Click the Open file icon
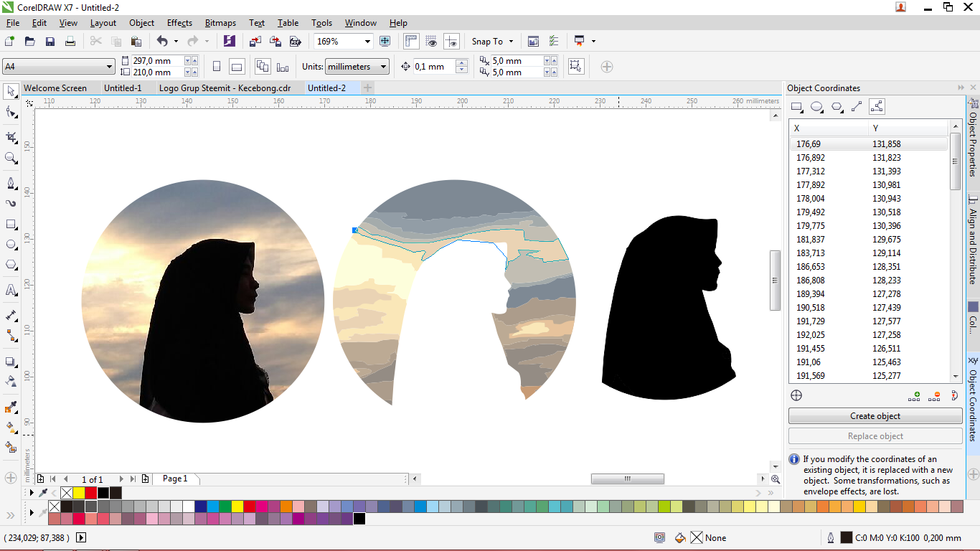Viewport: 980px width, 551px height. [29, 42]
